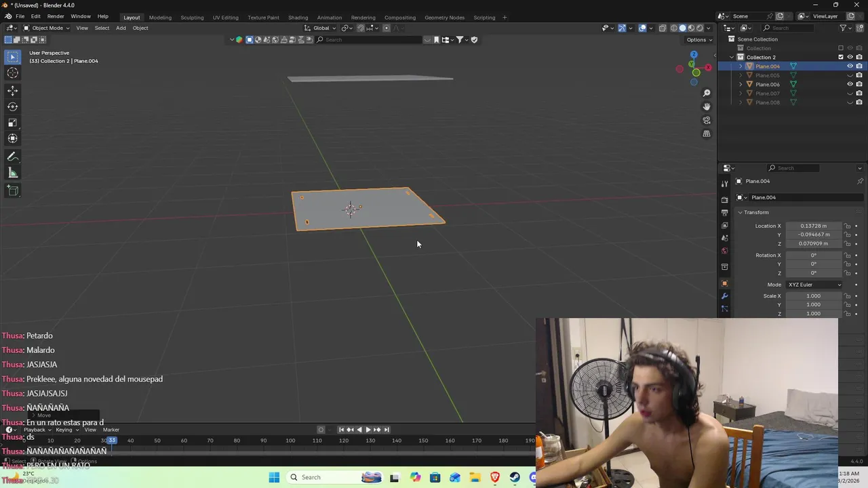Select the Add Cube tool
The image size is (868, 488).
click(x=13, y=190)
